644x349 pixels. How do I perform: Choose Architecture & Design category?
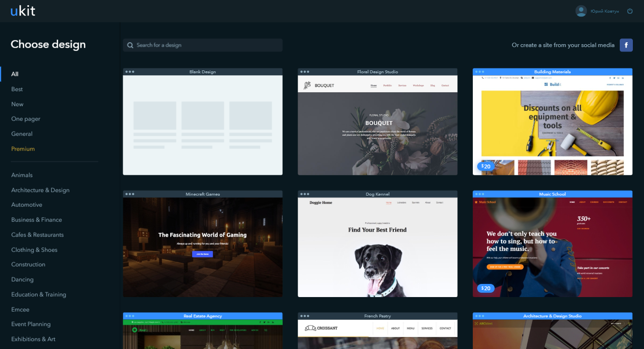(40, 190)
